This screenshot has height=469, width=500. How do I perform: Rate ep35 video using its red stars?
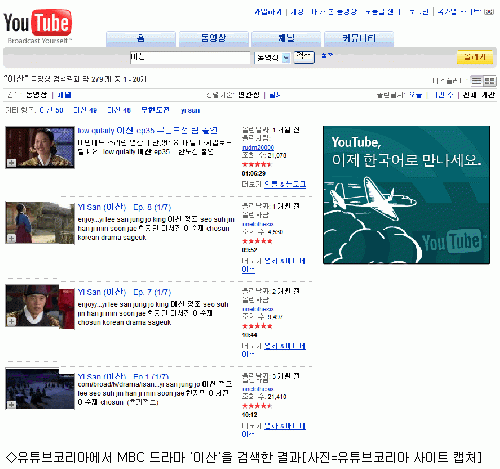coord(257,164)
